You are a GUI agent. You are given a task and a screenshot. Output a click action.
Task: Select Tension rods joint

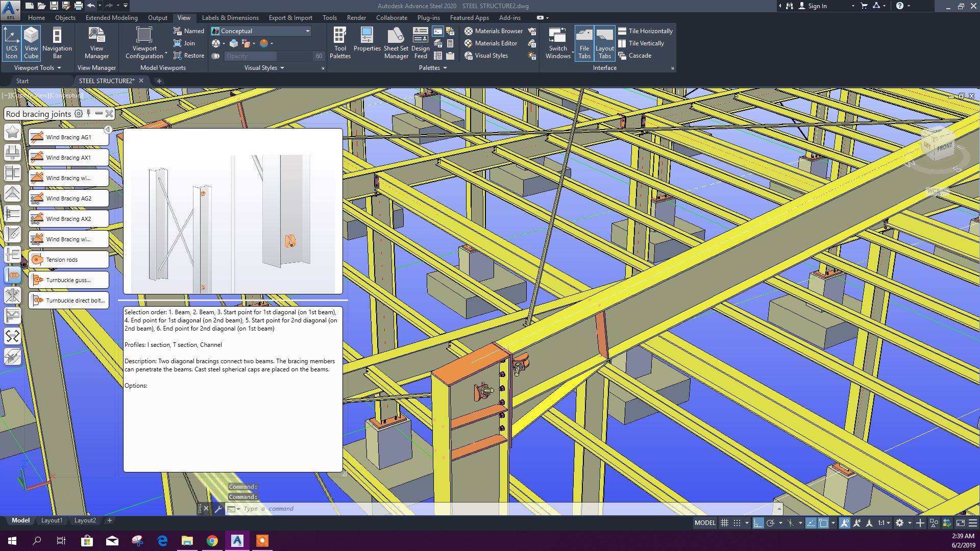(x=68, y=260)
